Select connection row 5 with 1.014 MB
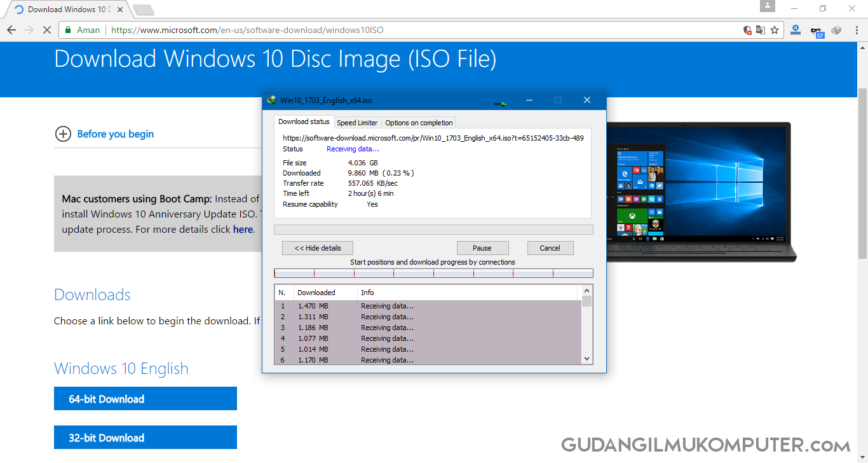This screenshot has width=868, height=463. 428,349
